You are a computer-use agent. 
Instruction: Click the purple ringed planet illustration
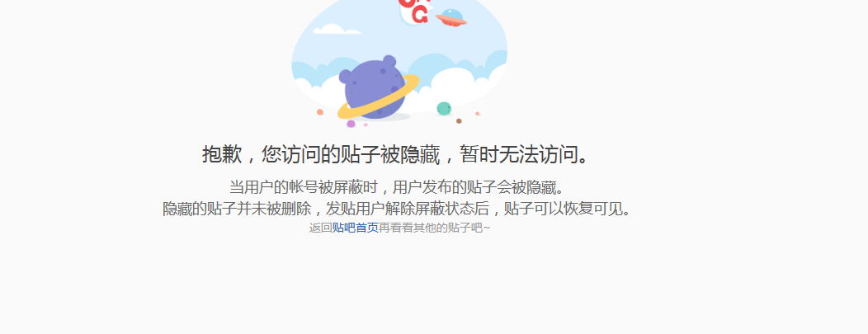tap(375, 88)
